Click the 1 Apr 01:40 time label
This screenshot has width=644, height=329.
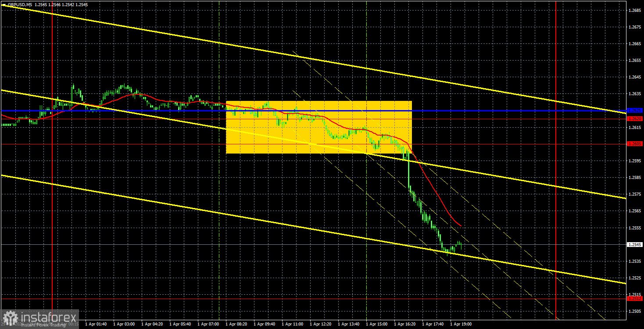(x=96, y=324)
